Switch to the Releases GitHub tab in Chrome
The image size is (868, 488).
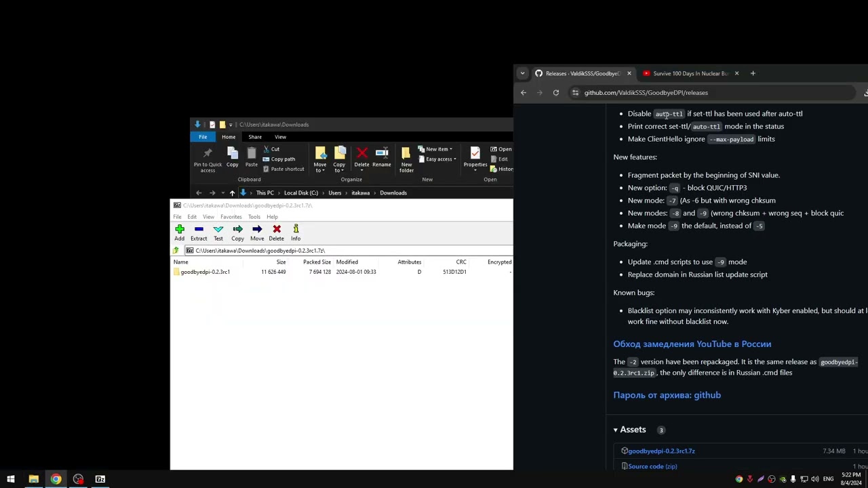tap(582, 73)
